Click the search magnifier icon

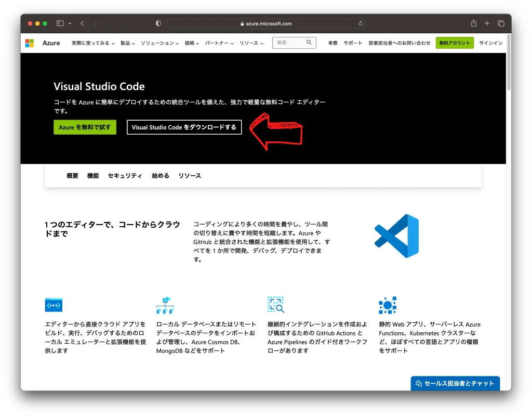(x=309, y=43)
